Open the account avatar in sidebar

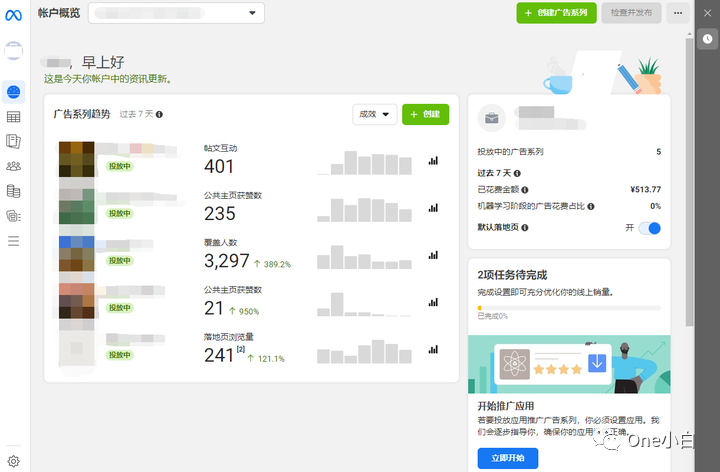13,51
